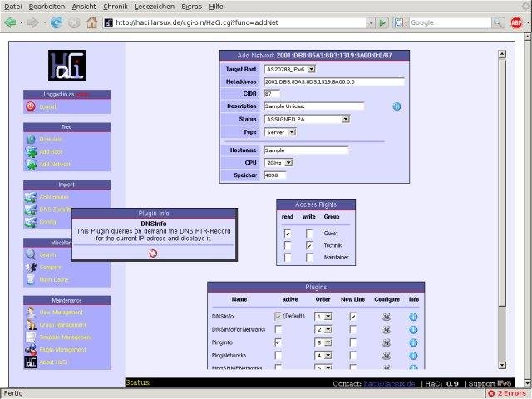The width and height of the screenshot is (532, 399).
Task: Toggle New Line for DNSInfo plugin
Action: (x=352, y=317)
